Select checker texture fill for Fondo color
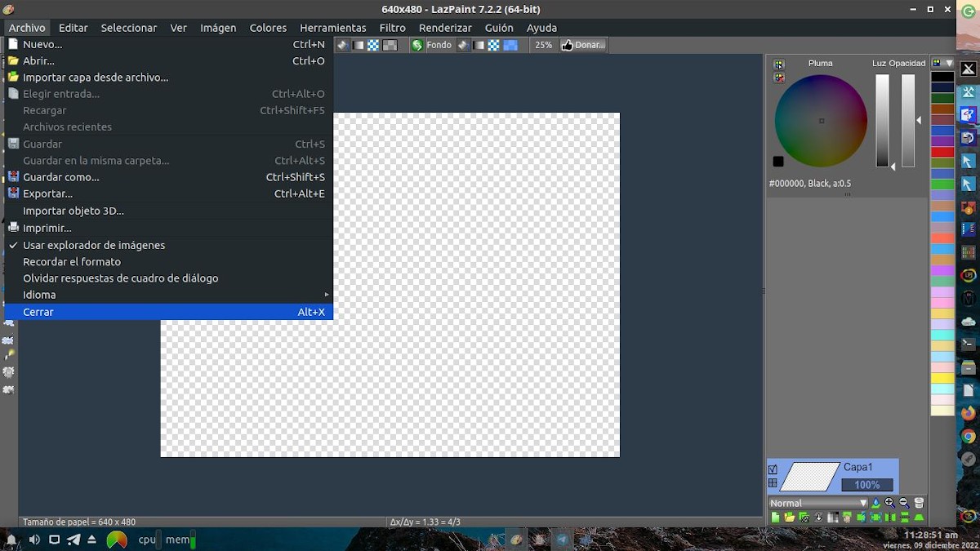Image resolution: width=980 pixels, height=551 pixels. pyautogui.click(x=493, y=45)
